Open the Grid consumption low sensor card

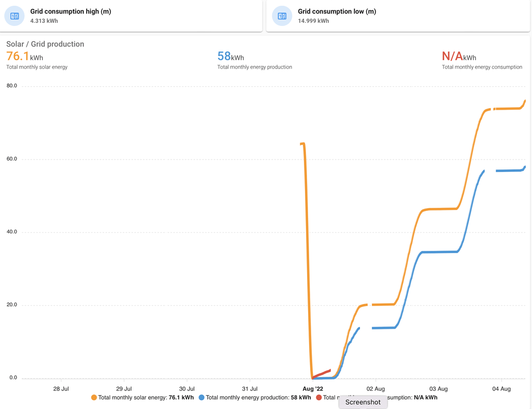[395, 16]
